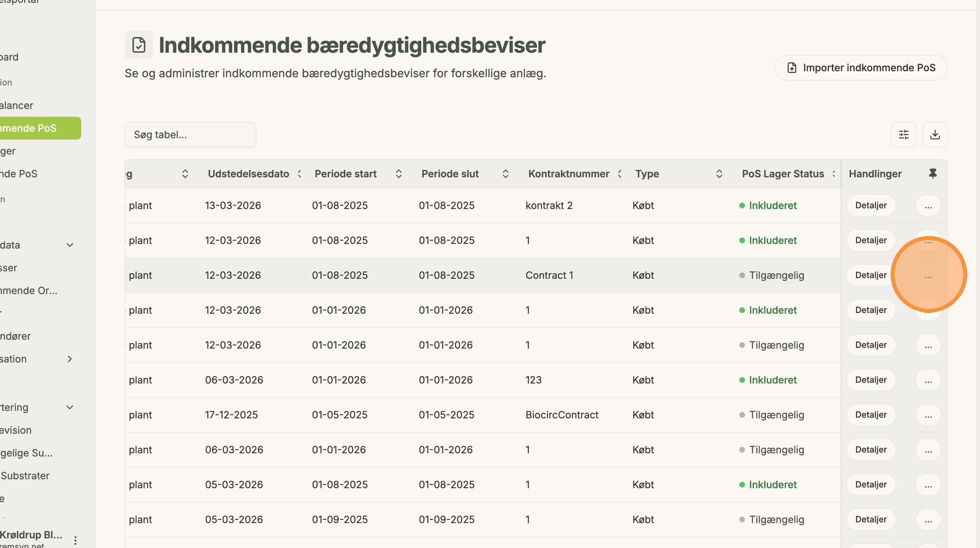Open more actions for contract 123 row

point(928,380)
